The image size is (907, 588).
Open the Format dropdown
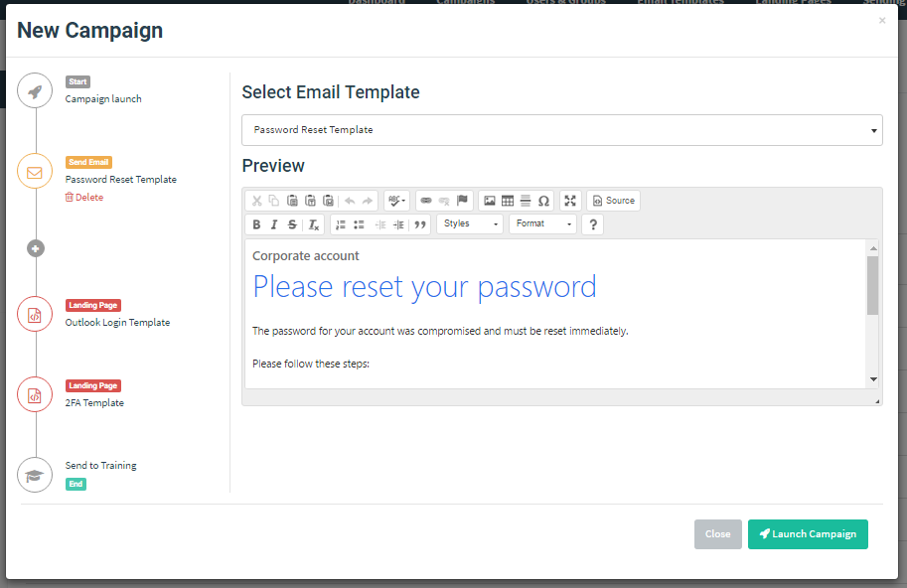543,223
